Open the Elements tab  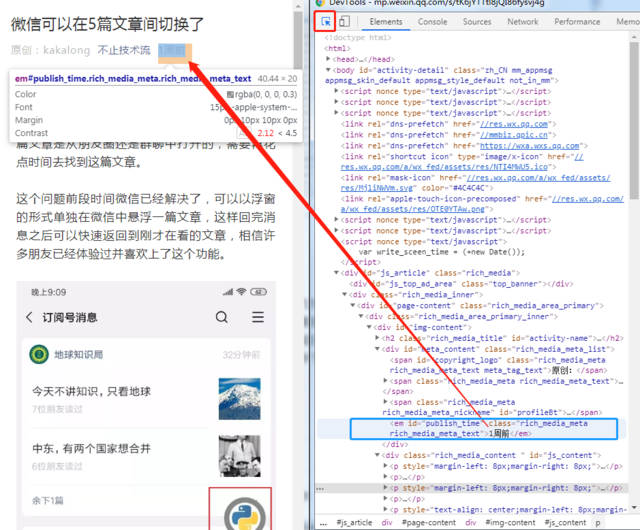tap(386, 22)
